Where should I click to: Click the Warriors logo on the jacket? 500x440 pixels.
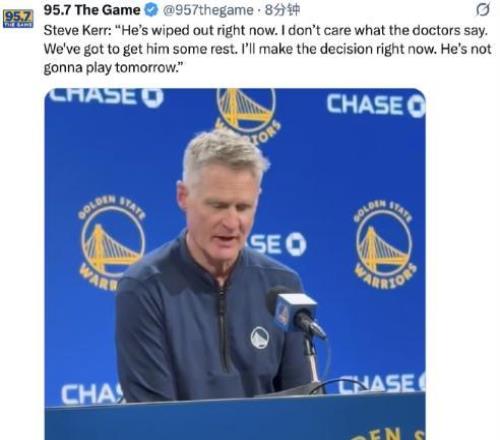pyautogui.click(x=260, y=337)
